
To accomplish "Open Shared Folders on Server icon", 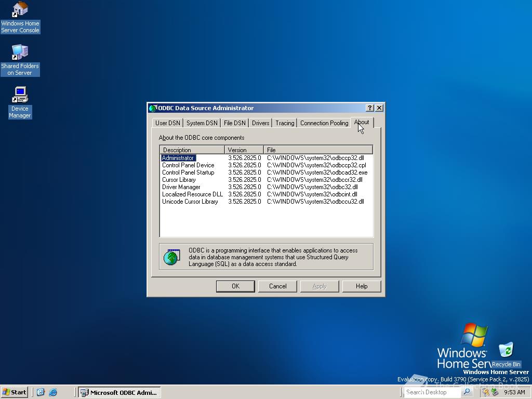I will tap(20, 60).
